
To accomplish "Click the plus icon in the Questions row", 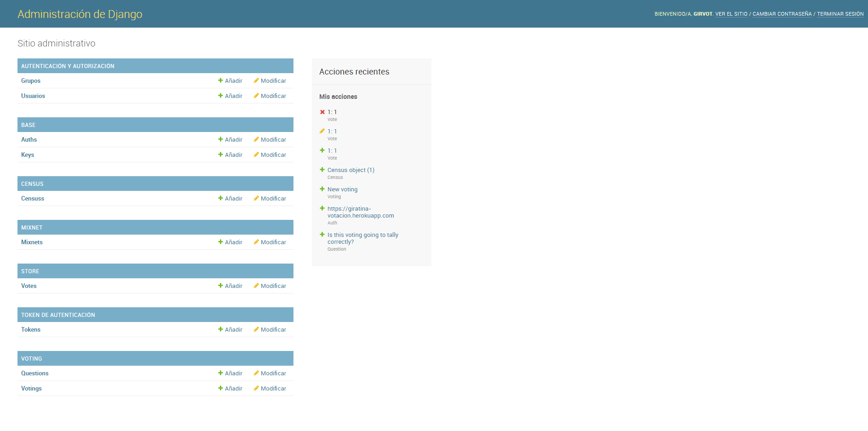I will [x=220, y=373].
